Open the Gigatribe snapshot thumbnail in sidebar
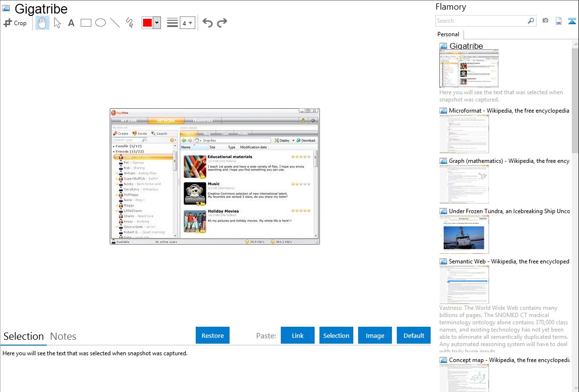The height and width of the screenshot is (392, 579). pyautogui.click(x=469, y=69)
